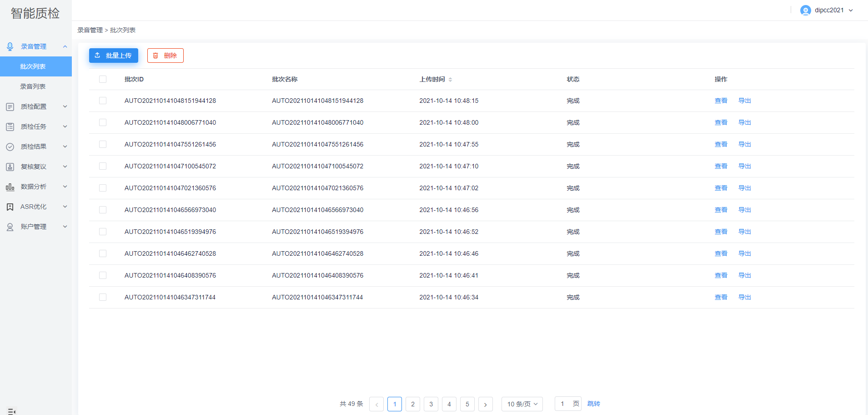Viewport: 868px width, 415px height.
Task: Open 录音列表 in the sidebar
Action: click(x=33, y=86)
